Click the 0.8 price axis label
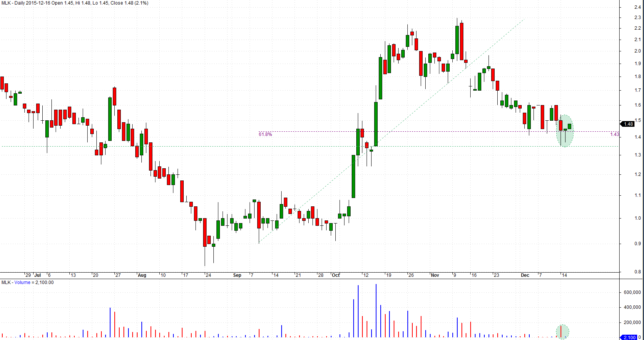 click(x=638, y=272)
